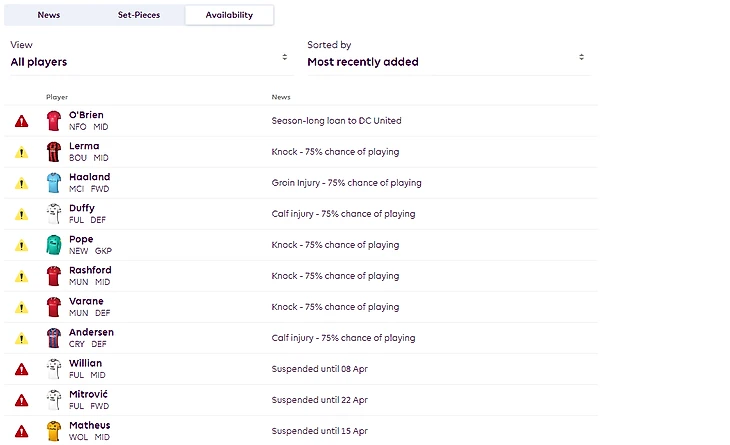Switch to the Set-Pieces tab
The image size is (730, 445).
click(x=139, y=15)
